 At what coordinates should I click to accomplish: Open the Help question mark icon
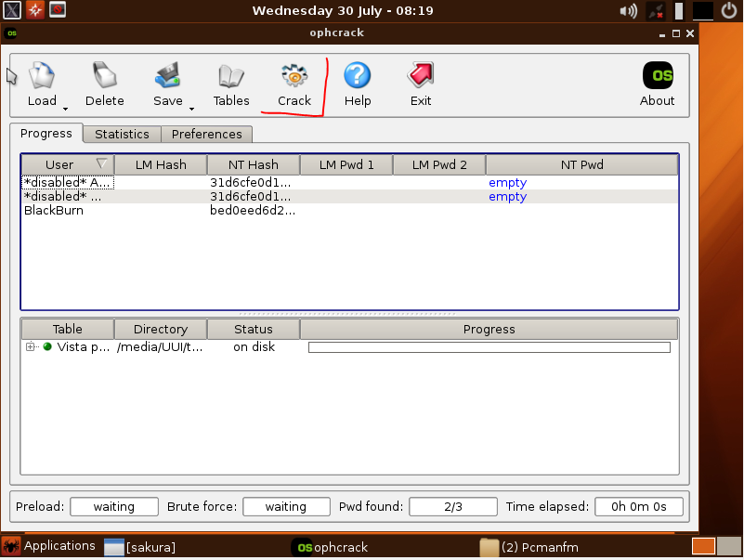[358, 75]
